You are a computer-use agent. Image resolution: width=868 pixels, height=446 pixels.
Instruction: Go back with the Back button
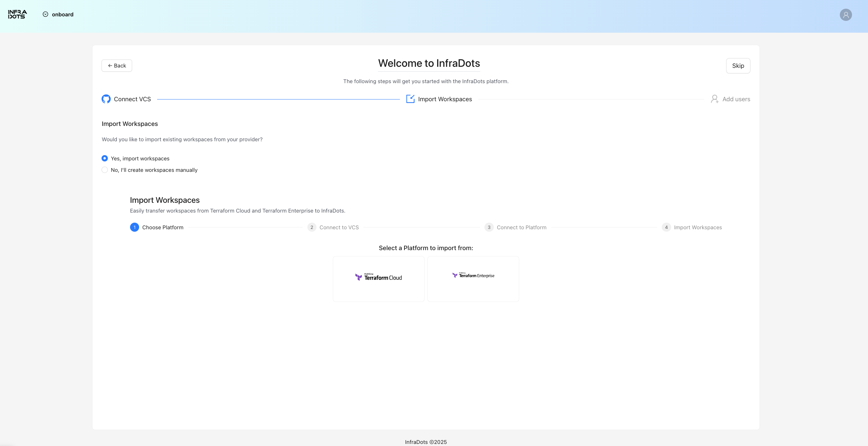pyautogui.click(x=117, y=66)
